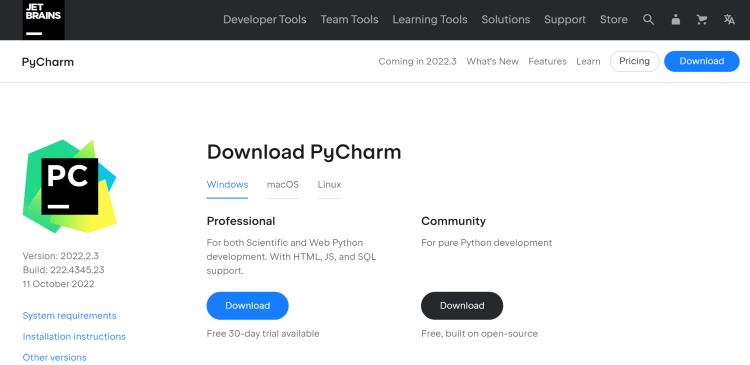
Task: Expand the Support menu
Action: coord(565,20)
